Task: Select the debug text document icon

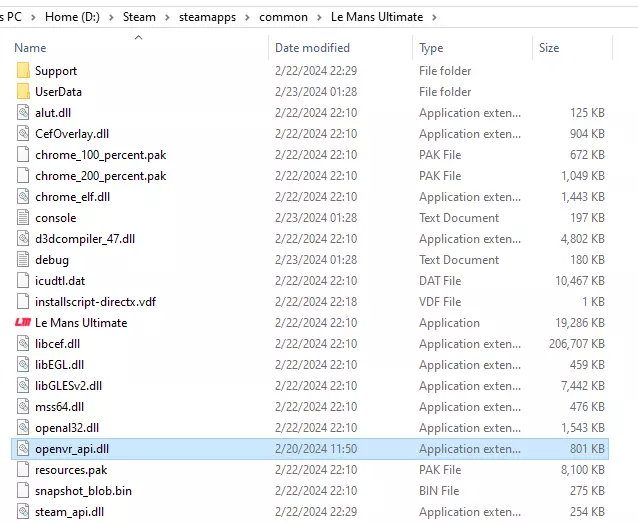Action: coord(23,260)
